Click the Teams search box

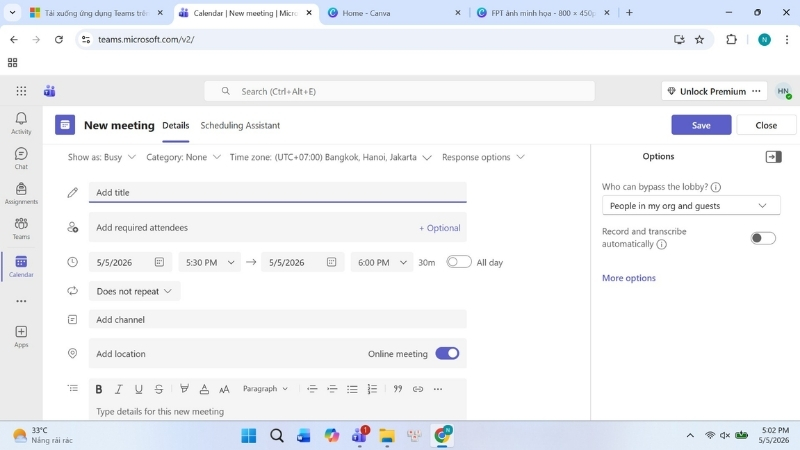[399, 91]
